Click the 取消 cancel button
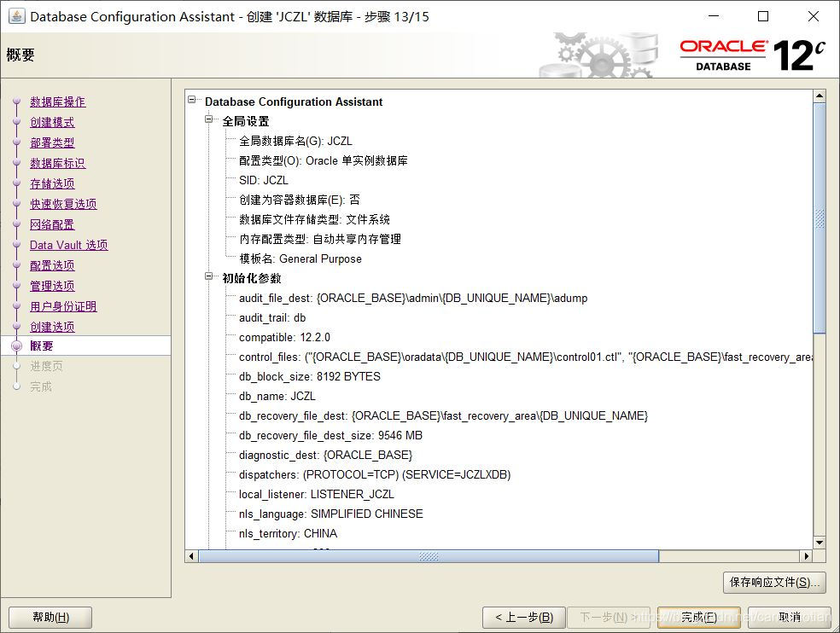This screenshot has width=840, height=633. (x=789, y=617)
